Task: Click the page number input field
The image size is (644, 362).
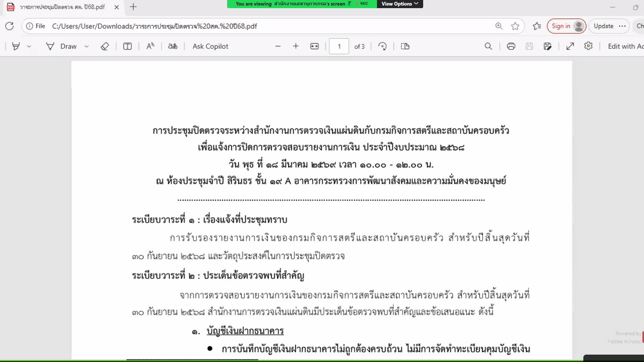Action: pos(339,46)
